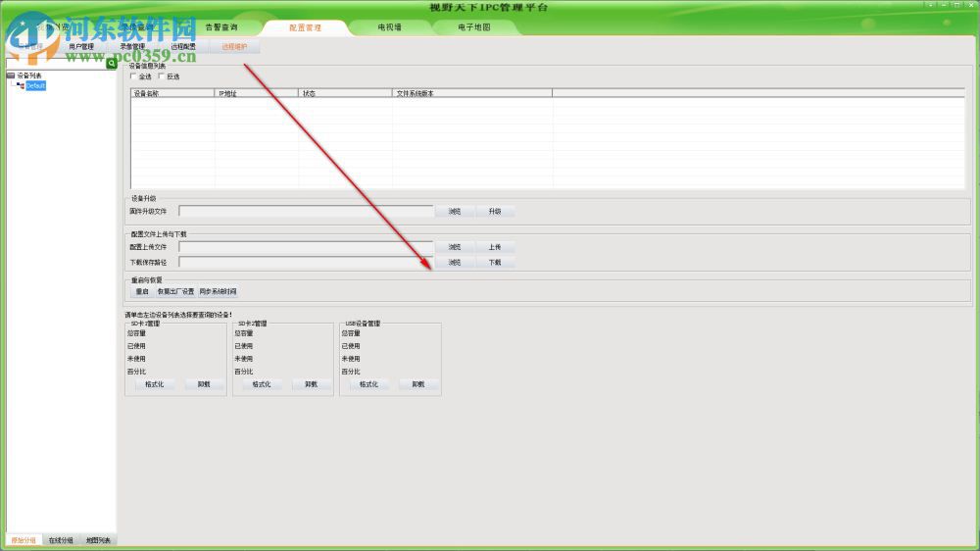Browse for firmware upgrade file (浏览)

[455, 212]
